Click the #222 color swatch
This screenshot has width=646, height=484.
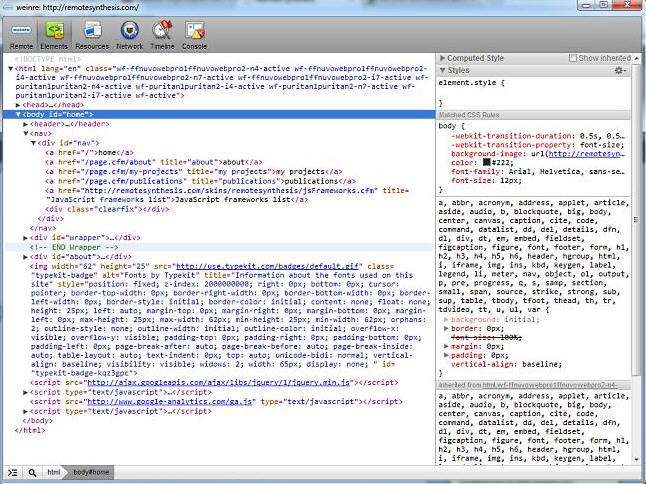(487, 163)
